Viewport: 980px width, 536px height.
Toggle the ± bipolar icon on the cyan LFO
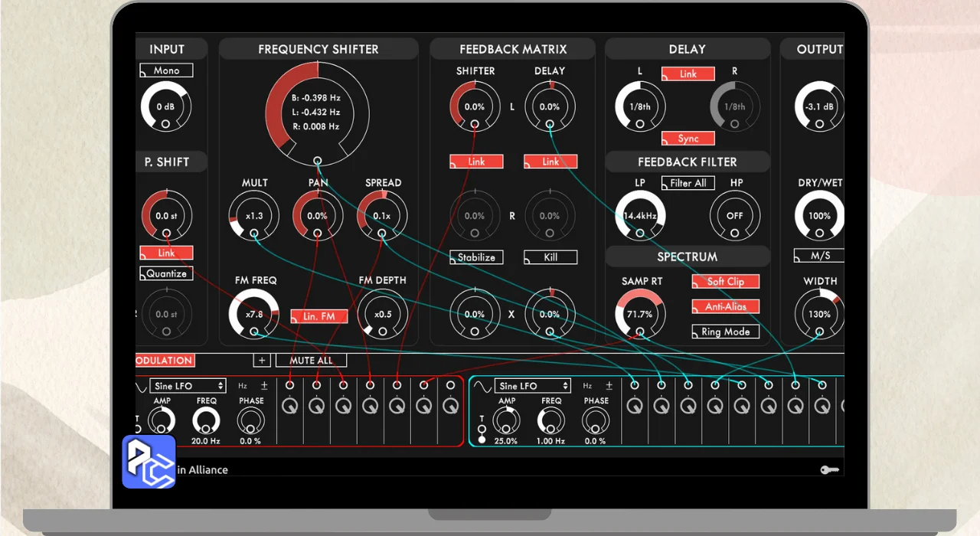(609, 386)
